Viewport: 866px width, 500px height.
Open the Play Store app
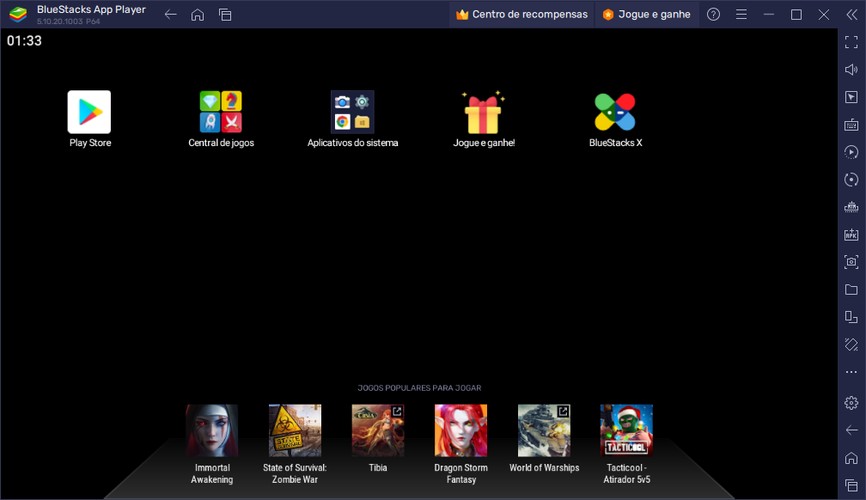(89, 112)
